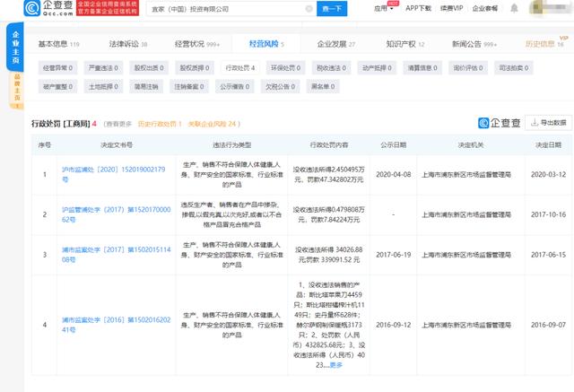Screen dimensions: 574x392
Task: Click the 决定机关 column header
Action: [x=471, y=145]
